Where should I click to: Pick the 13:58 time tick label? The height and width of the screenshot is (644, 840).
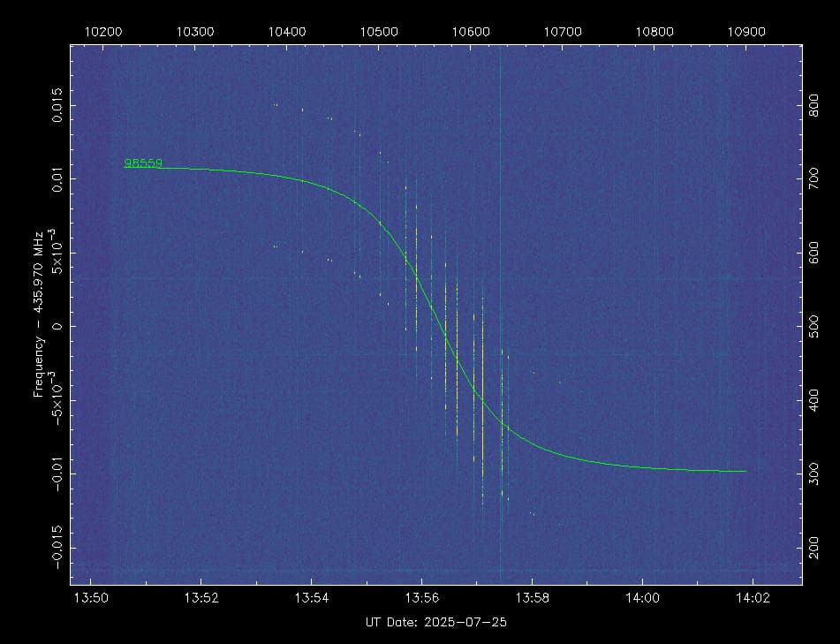click(532, 598)
